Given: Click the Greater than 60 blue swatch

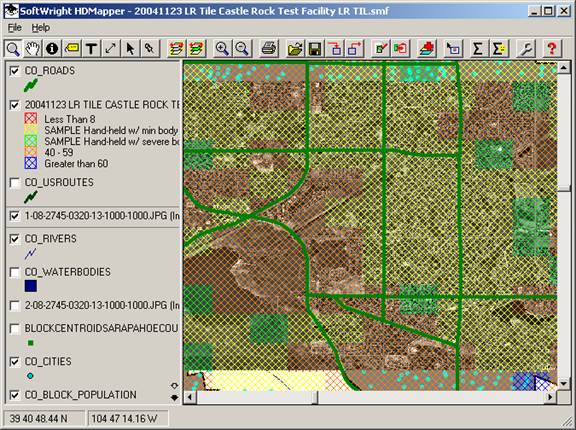Looking at the screenshot, I should tap(31, 163).
